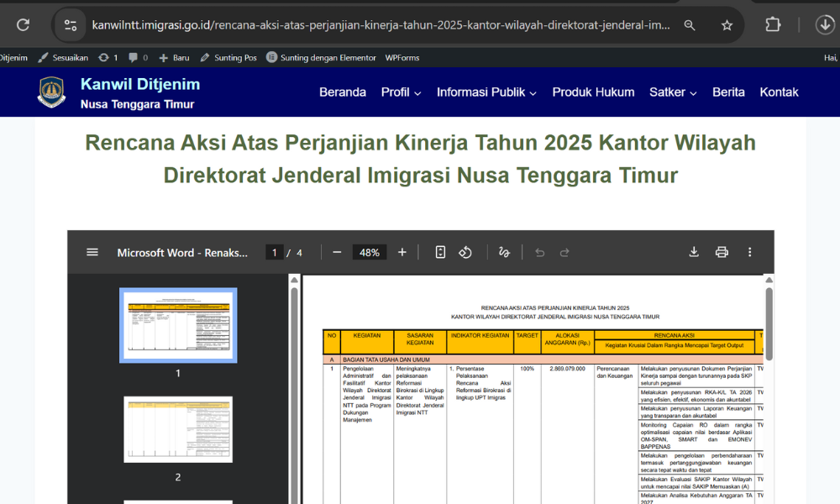Viewport: 840px width, 504px height.
Task: Reload the page with the browser refresh icon
Action: [x=23, y=24]
